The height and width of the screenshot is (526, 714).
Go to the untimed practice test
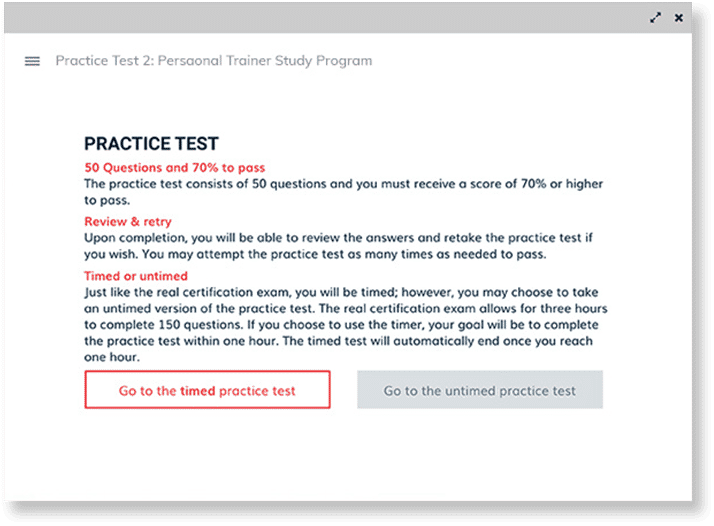pos(480,391)
